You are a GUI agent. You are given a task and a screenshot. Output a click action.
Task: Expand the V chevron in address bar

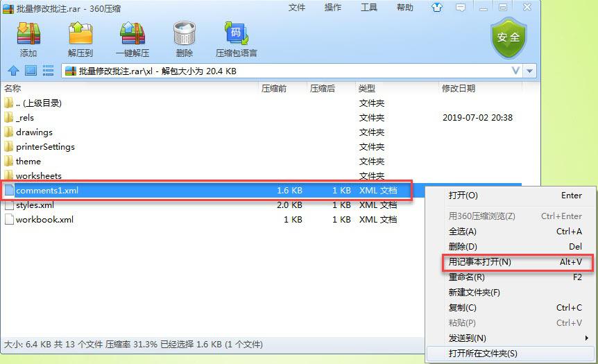click(515, 71)
